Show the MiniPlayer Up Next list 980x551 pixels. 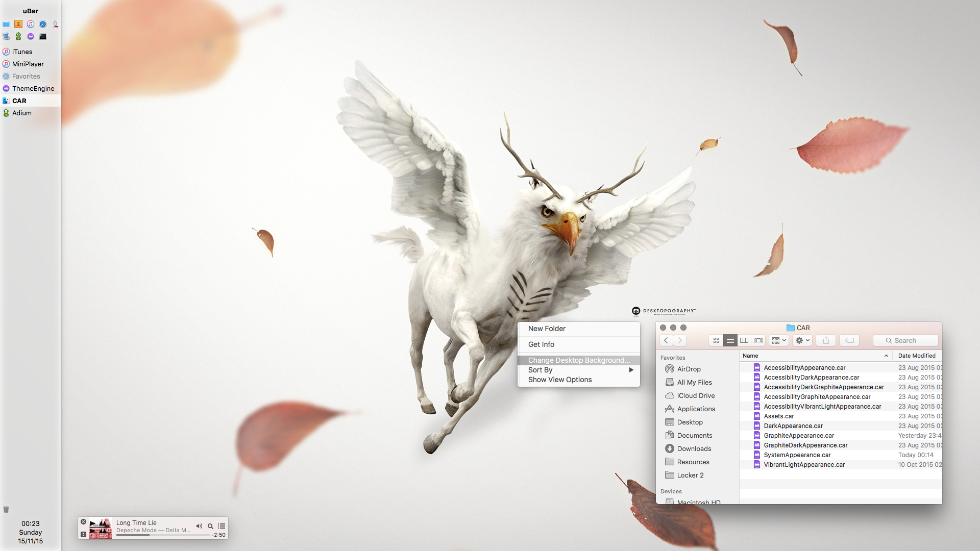[x=222, y=526]
